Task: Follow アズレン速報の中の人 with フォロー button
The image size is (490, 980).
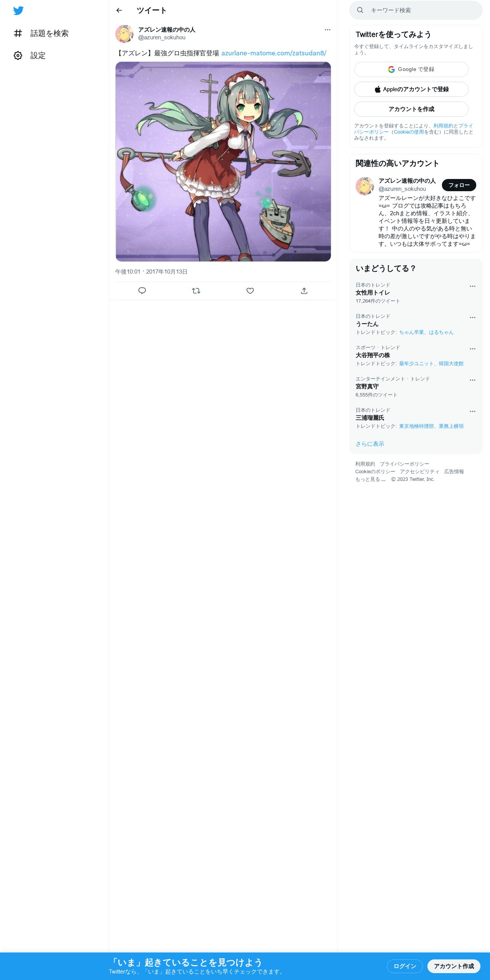Action: point(459,185)
